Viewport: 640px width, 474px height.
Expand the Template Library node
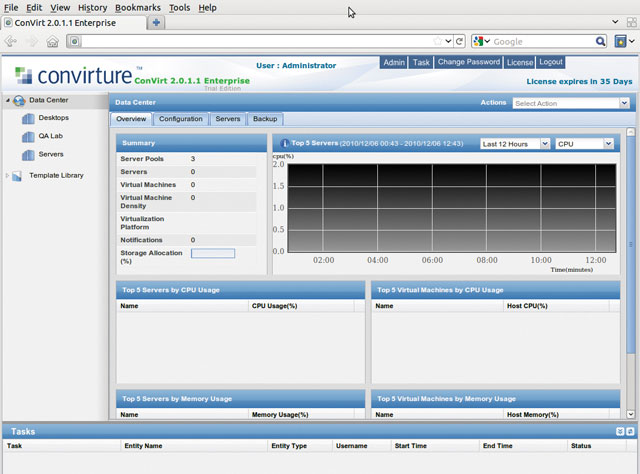[x=7, y=175]
